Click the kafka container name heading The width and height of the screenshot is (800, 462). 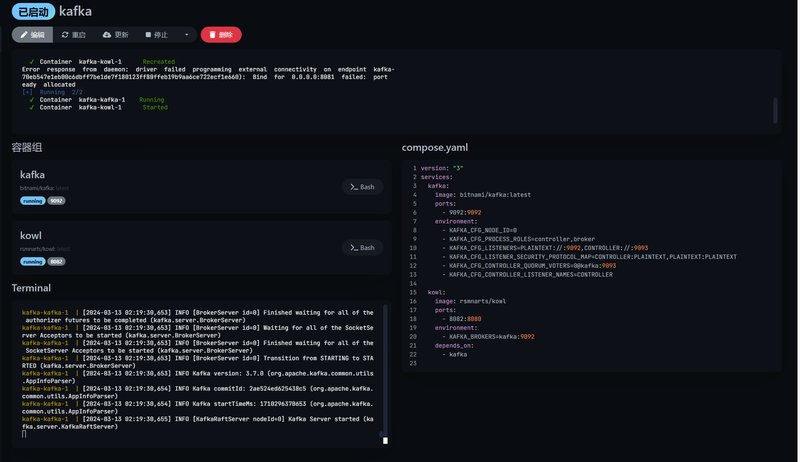[32, 174]
